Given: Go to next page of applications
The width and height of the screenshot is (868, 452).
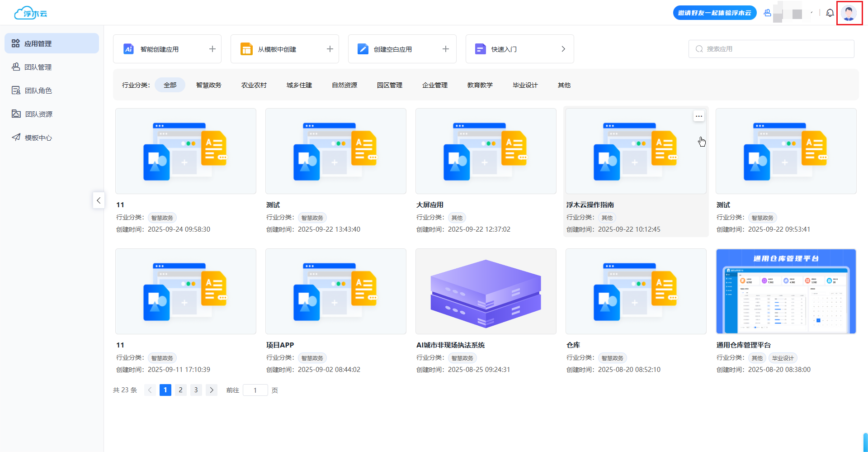Looking at the screenshot, I should coord(211,390).
